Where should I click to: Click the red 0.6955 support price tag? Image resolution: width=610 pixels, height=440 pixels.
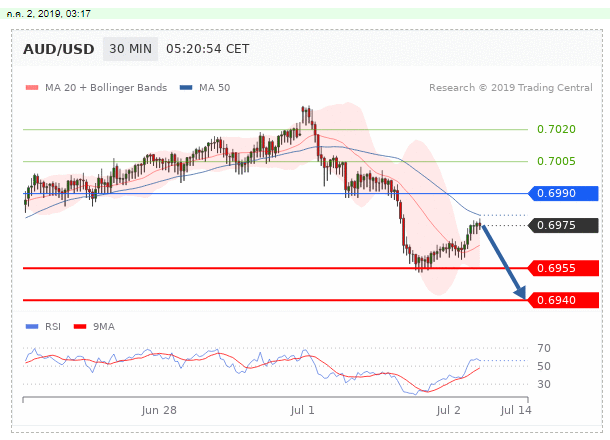pos(563,268)
